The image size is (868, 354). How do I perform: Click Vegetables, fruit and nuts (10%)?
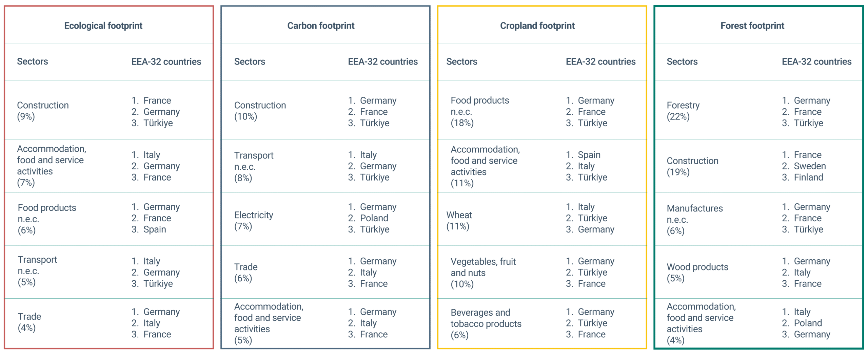pos(483,273)
